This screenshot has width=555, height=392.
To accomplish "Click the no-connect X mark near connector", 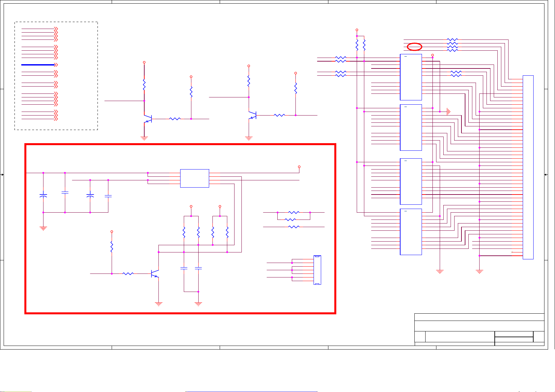I will pos(512,252).
